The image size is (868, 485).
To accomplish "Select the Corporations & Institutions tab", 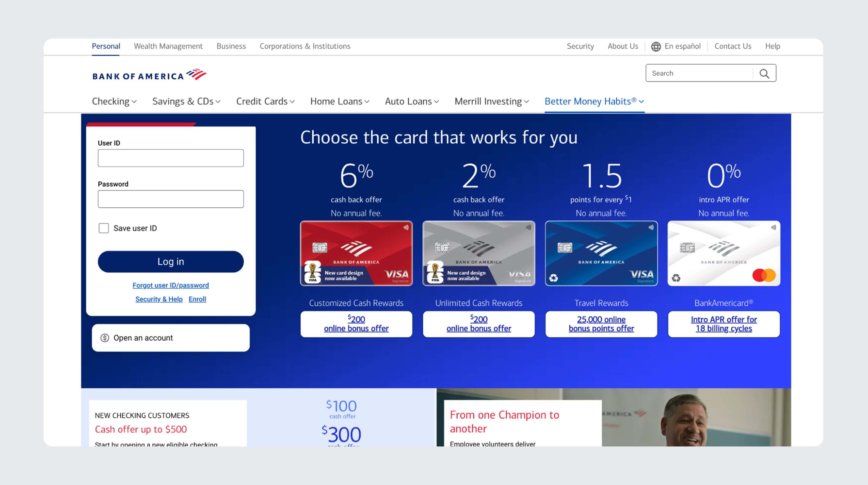I will pos(305,46).
